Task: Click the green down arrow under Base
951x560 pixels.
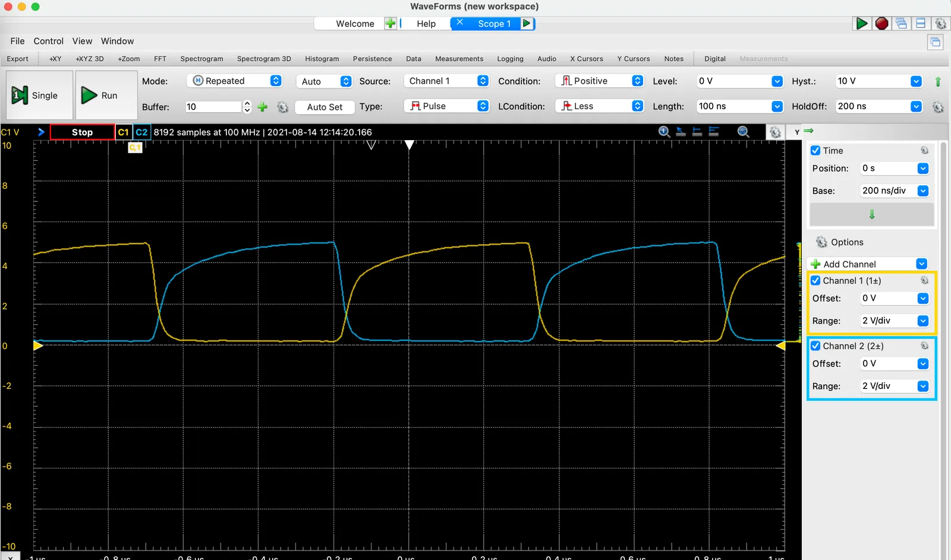Action: (872, 214)
